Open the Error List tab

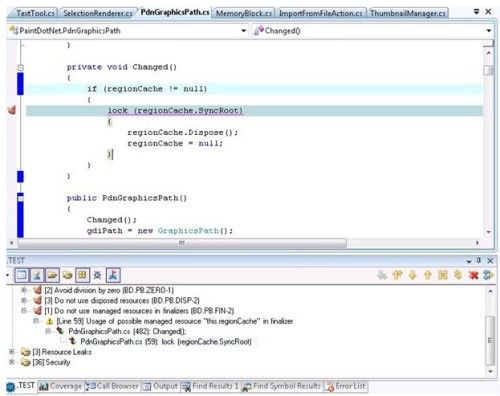click(x=346, y=386)
